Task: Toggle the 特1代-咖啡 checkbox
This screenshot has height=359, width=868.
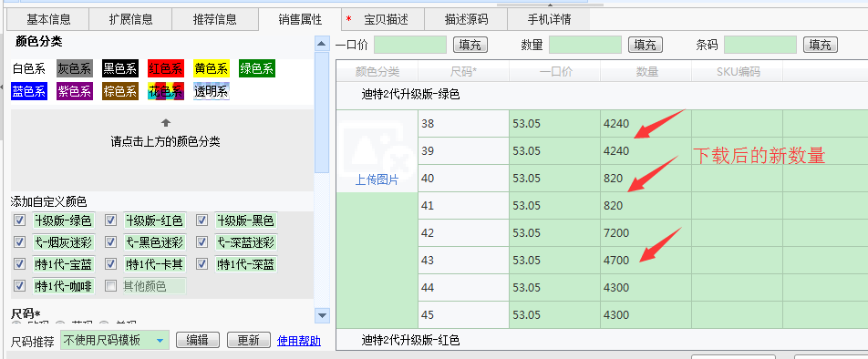Action: pyautogui.click(x=20, y=286)
